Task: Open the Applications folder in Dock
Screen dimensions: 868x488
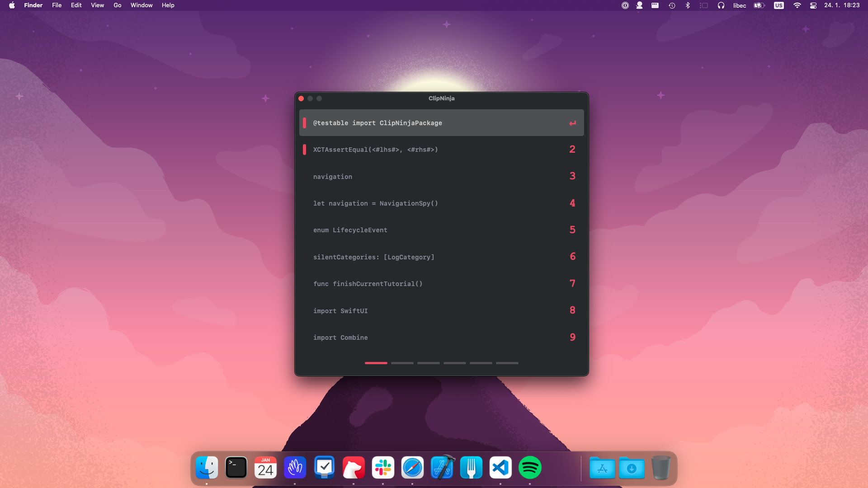Action: point(602,468)
